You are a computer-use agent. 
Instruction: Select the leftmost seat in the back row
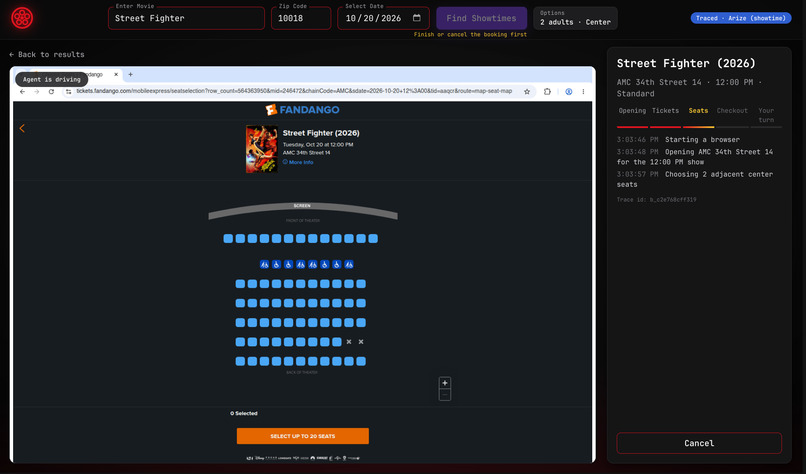point(240,361)
